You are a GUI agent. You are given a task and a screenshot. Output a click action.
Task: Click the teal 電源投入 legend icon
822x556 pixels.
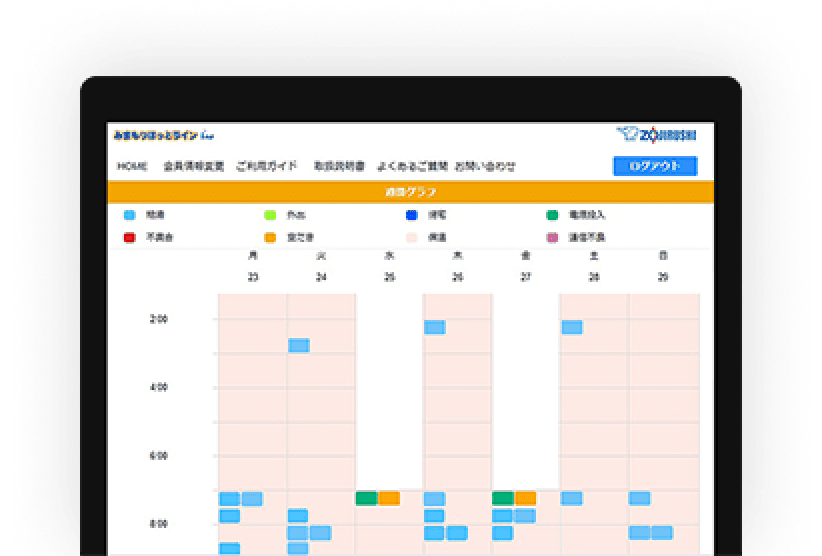pos(552,214)
